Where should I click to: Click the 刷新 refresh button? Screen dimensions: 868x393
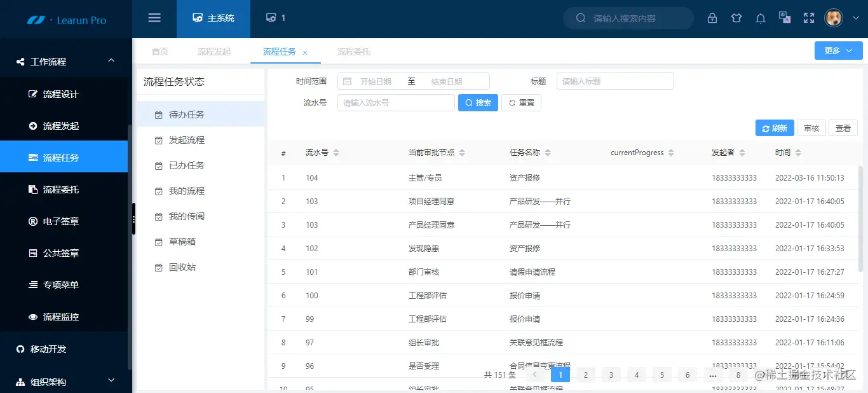(775, 127)
